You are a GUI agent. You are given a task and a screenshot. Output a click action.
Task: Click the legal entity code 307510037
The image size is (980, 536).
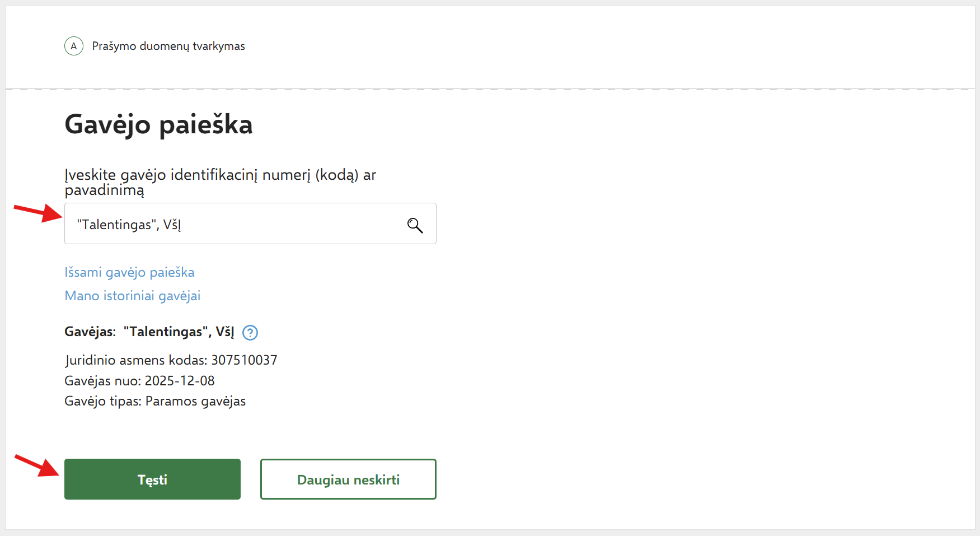(x=244, y=360)
